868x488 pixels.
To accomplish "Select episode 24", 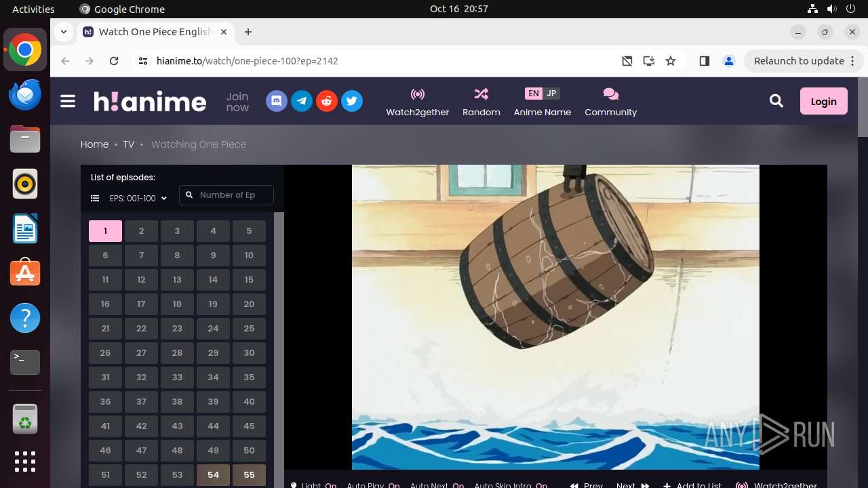I will click(213, 329).
